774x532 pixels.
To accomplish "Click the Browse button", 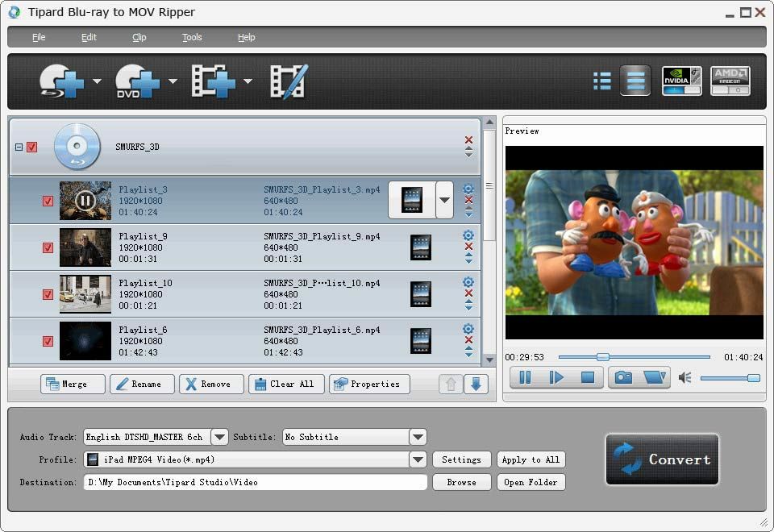I will (461, 482).
